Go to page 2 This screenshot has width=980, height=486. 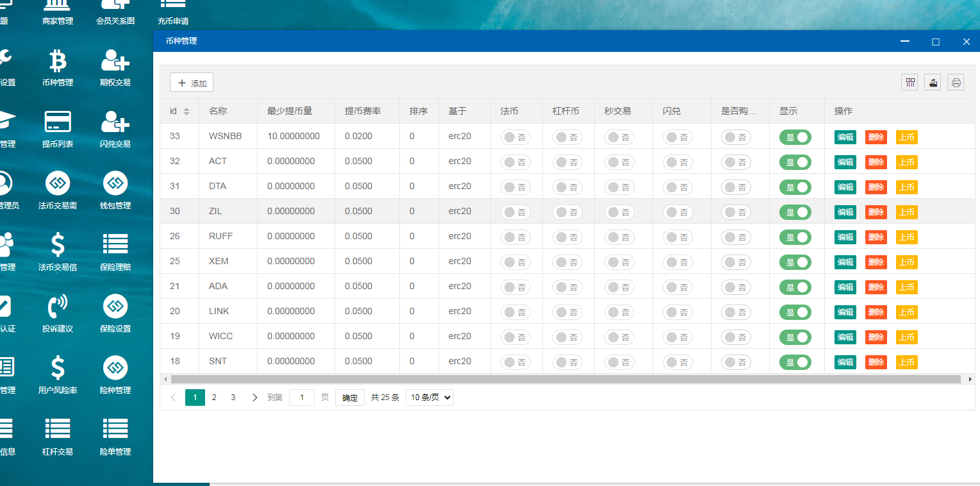(214, 398)
